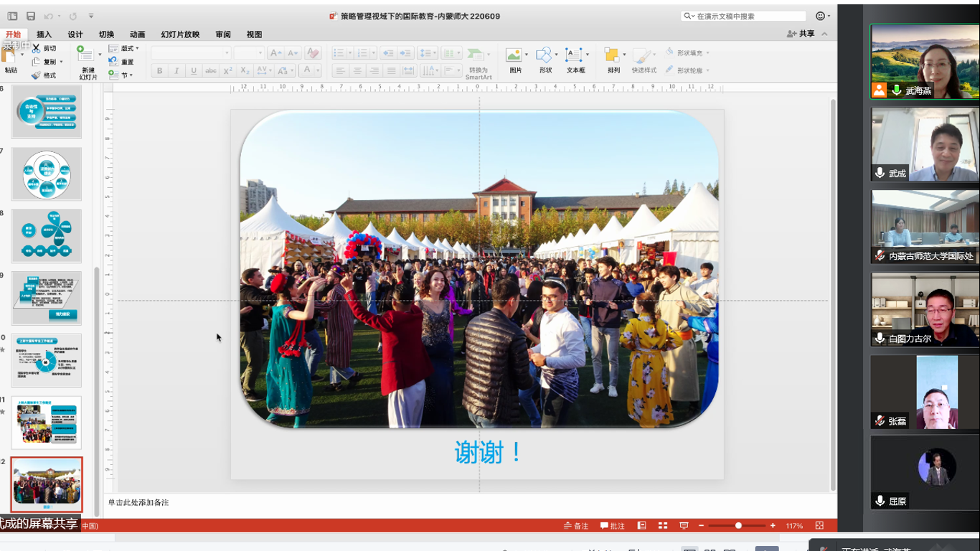This screenshot has height=551, width=980.
Task: Open the Arrange (排列) tool
Action: tap(613, 60)
